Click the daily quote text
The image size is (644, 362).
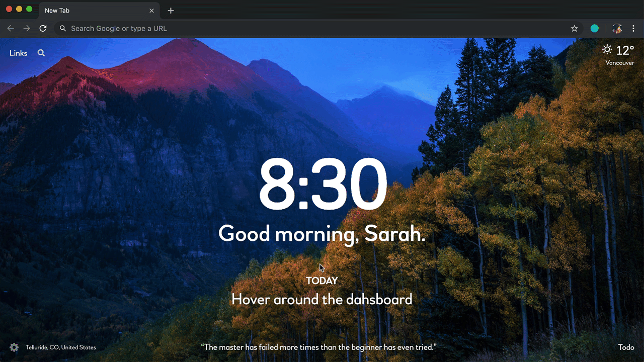pos(318,347)
